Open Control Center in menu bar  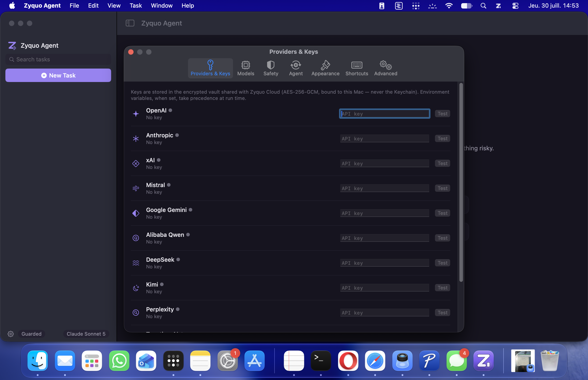coord(515,6)
